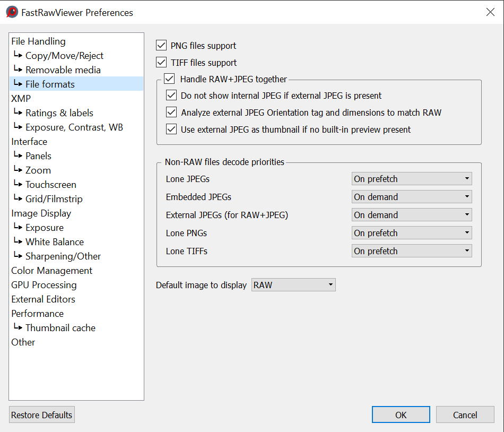504x432 pixels.
Task: Expand the Embedded JPEGs decode dropdown
Action: click(x=412, y=197)
